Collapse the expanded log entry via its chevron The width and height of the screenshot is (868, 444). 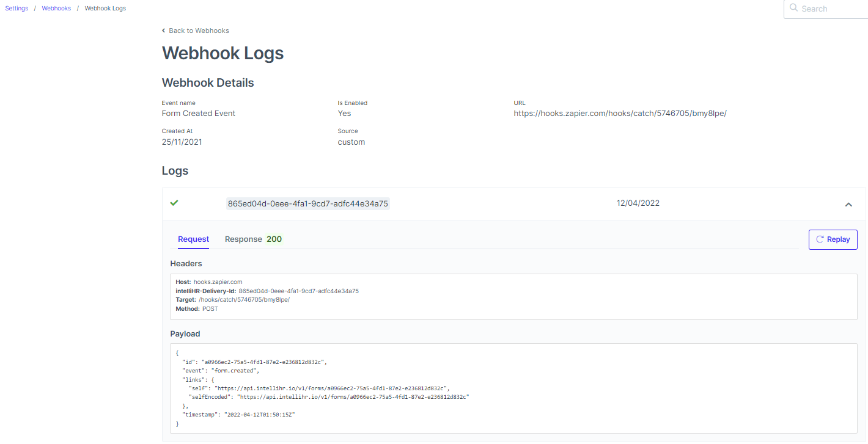pyautogui.click(x=848, y=205)
